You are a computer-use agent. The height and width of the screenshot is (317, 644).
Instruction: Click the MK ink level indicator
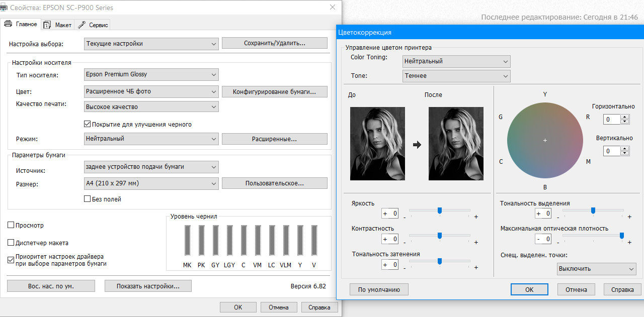[187, 241]
